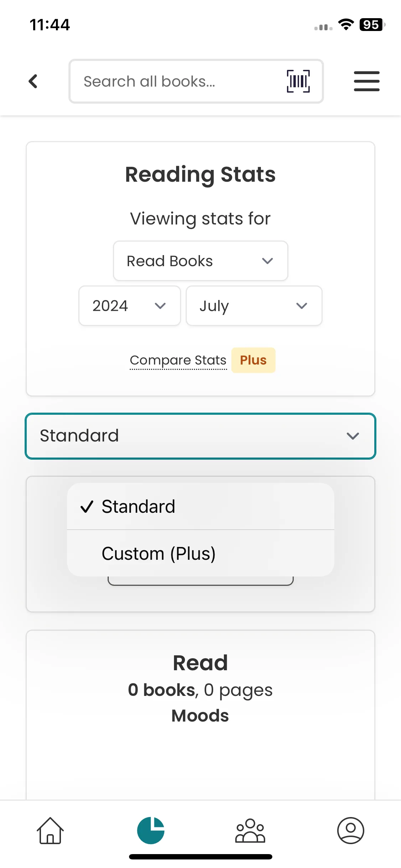Focus the Search all books field
This screenshot has height=868, width=401.
pos(178,81)
